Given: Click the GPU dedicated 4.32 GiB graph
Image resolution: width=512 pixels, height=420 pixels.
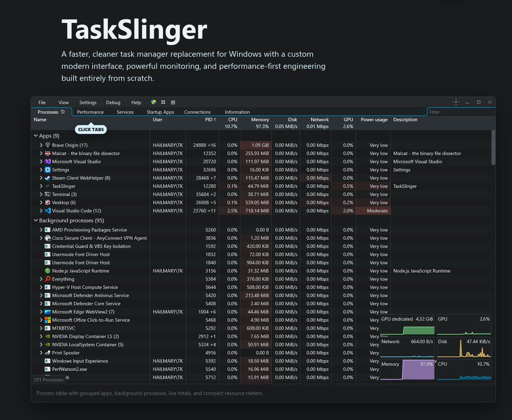Looking at the screenshot, I should (407, 325).
